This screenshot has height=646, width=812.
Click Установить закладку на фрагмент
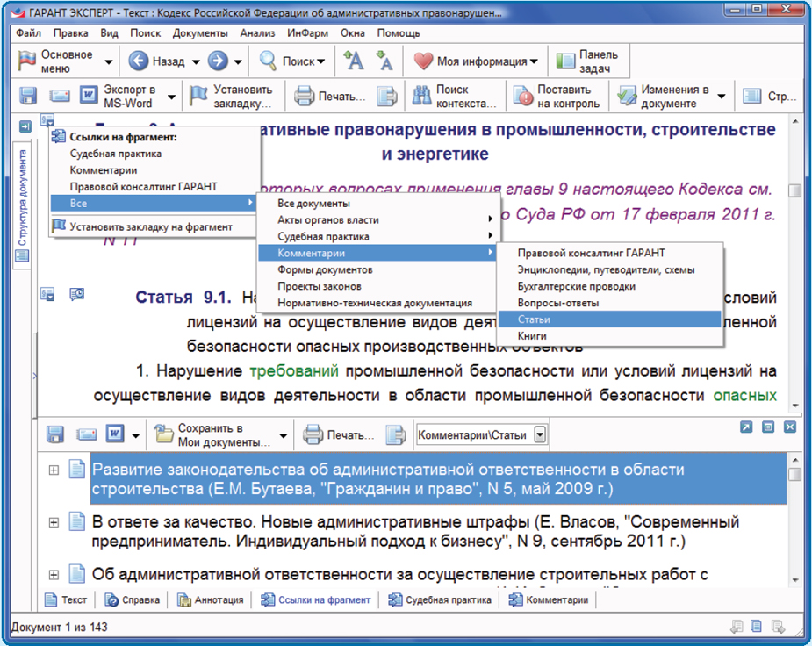pos(151,226)
